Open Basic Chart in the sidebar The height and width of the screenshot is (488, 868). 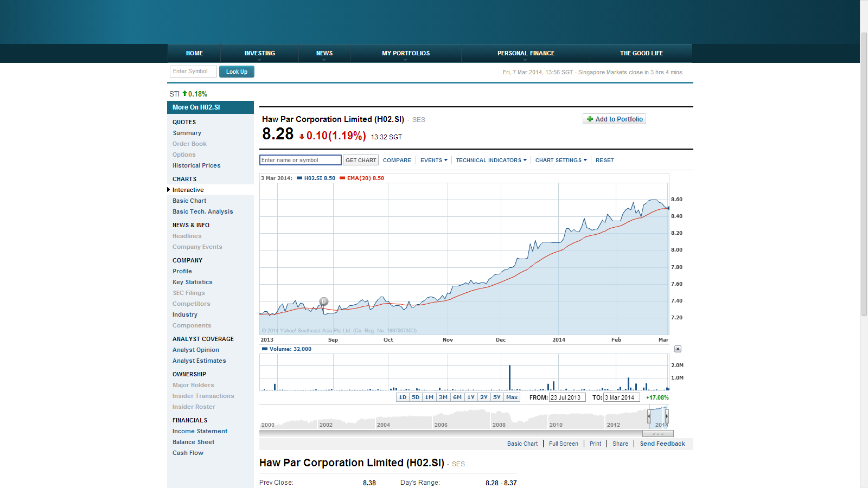(189, 201)
